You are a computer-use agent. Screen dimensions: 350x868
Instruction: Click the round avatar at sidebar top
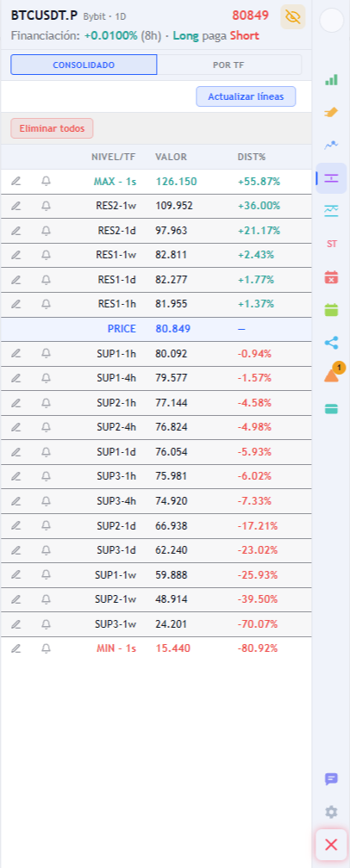tap(332, 21)
